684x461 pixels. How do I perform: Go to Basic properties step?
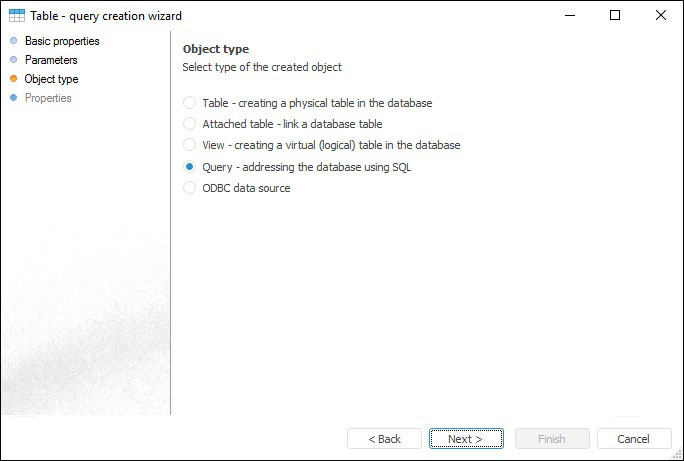62,41
